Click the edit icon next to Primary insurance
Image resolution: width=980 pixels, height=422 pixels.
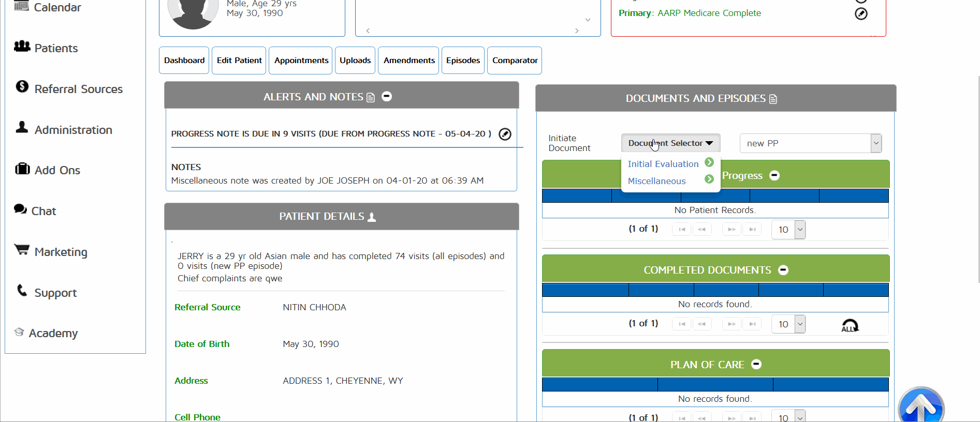(x=860, y=14)
